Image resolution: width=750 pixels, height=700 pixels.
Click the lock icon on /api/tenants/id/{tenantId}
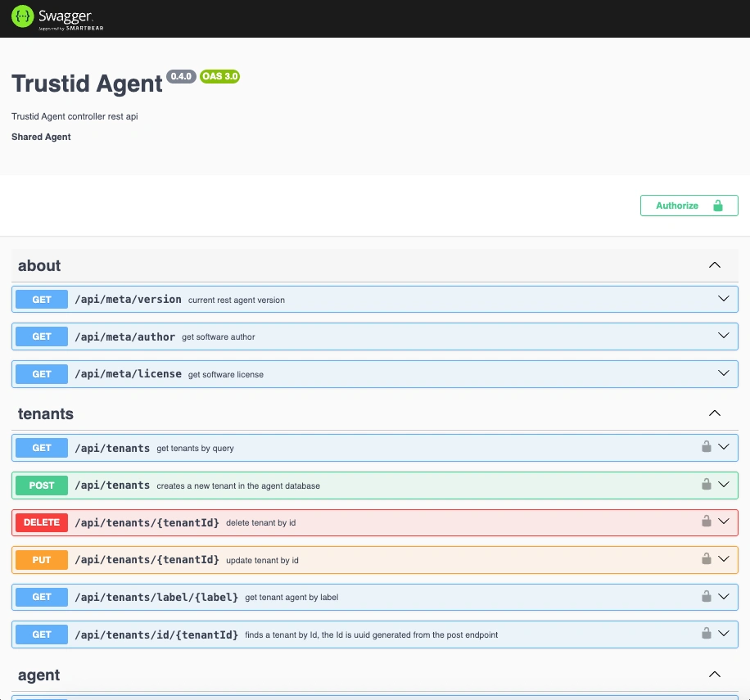pos(706,634)
